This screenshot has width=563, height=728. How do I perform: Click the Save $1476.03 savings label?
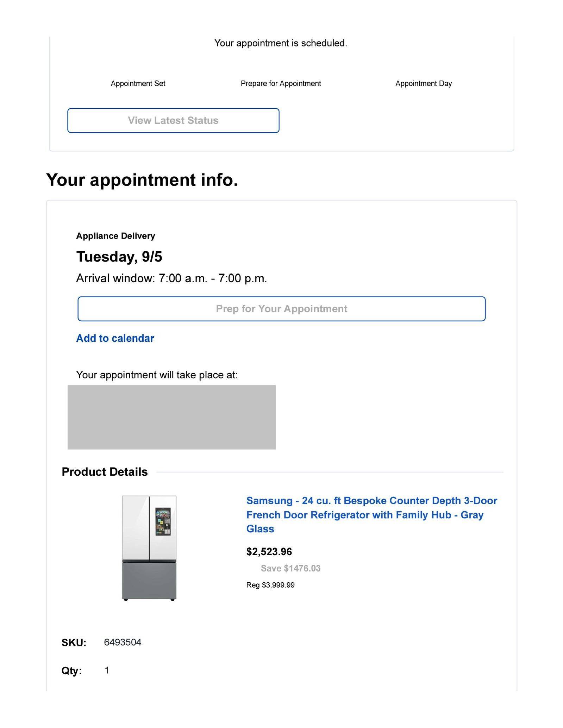click(290, 568)
